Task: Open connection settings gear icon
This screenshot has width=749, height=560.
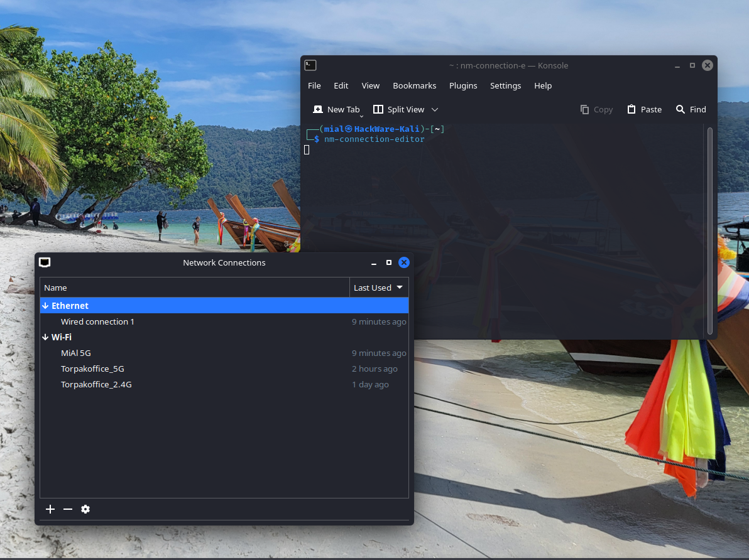Action: (x=85, y=509)
